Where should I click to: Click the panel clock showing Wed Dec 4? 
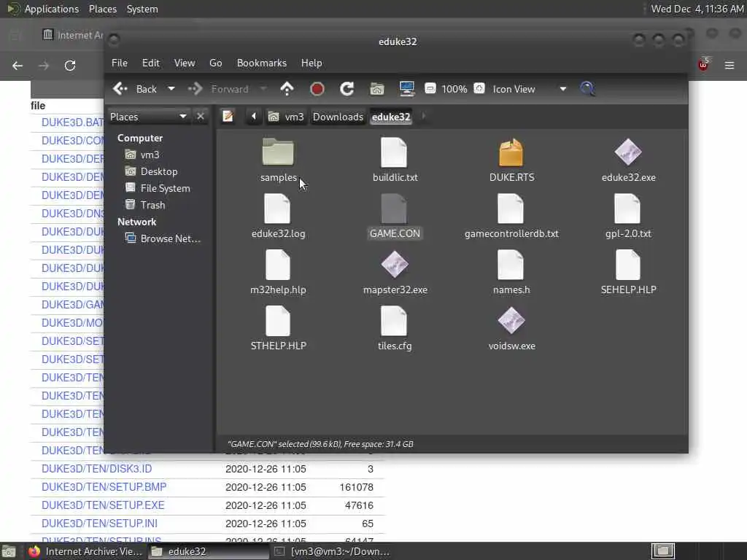pos(697,9)
